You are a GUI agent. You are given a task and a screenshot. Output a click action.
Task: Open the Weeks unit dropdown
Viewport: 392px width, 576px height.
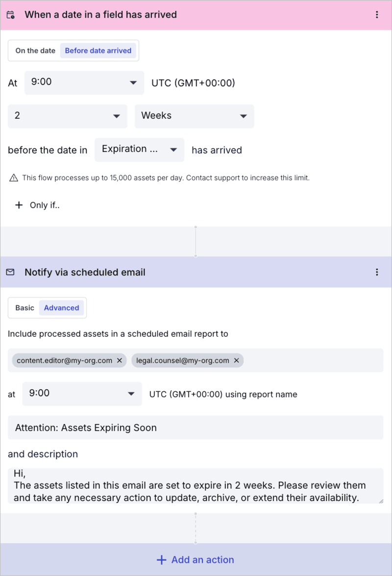pos(194,116)
